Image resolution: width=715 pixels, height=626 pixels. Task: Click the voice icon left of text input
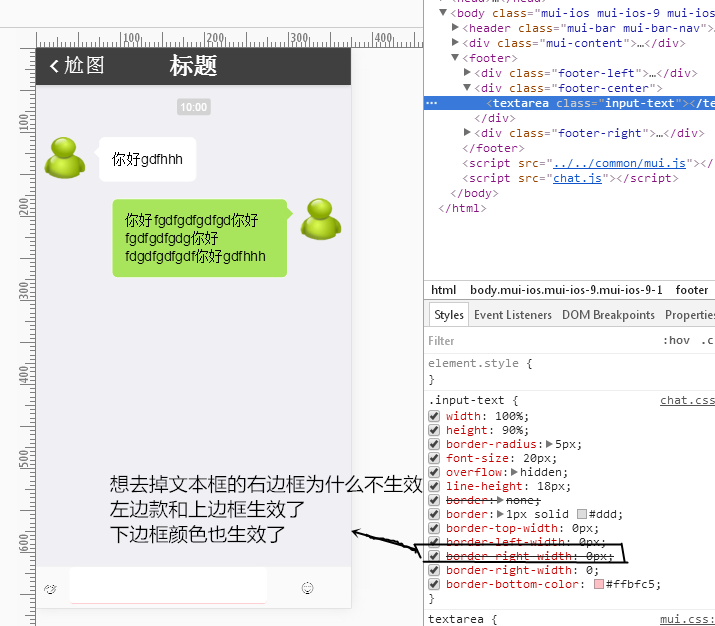pos(50,590)
